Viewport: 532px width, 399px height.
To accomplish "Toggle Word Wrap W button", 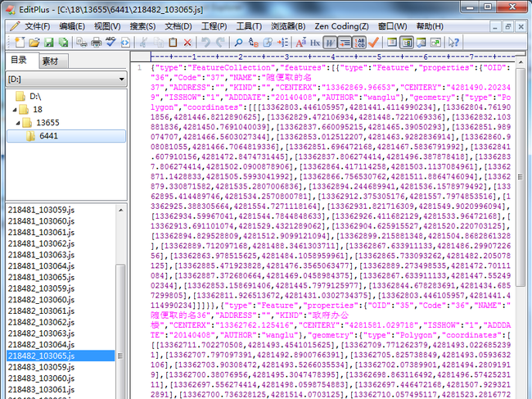I will pyautogui.click(x=330, y=43).
